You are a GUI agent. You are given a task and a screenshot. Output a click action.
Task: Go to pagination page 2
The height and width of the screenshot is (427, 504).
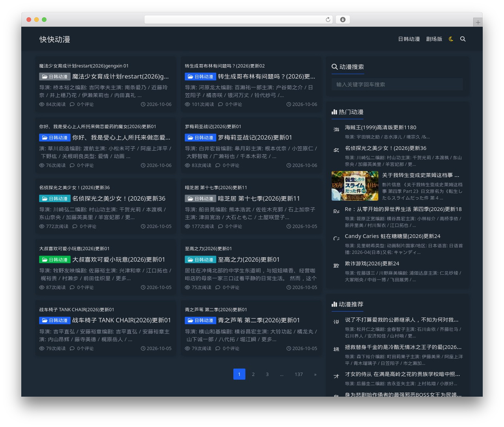[253, 374]
